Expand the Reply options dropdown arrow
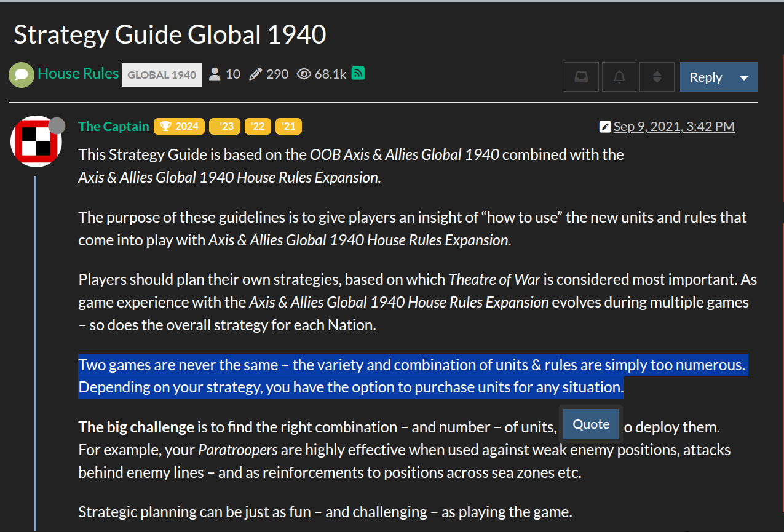 pos(744,77)
